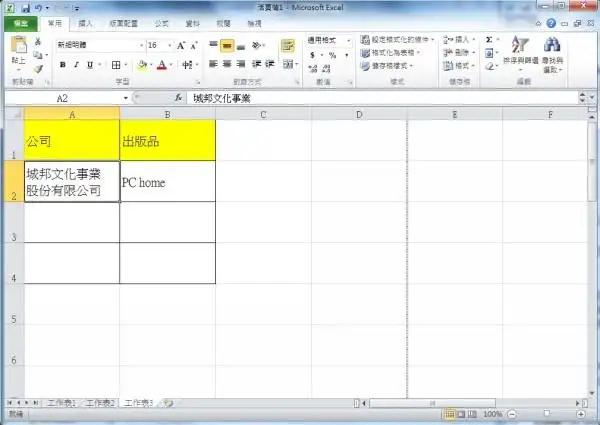
Task: Select the 工作表1 sheet tab
Action: click(62, 402)
